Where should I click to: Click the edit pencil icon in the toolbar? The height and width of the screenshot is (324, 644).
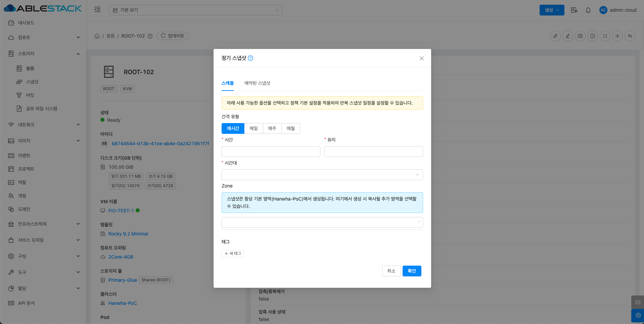pos(568,36)
